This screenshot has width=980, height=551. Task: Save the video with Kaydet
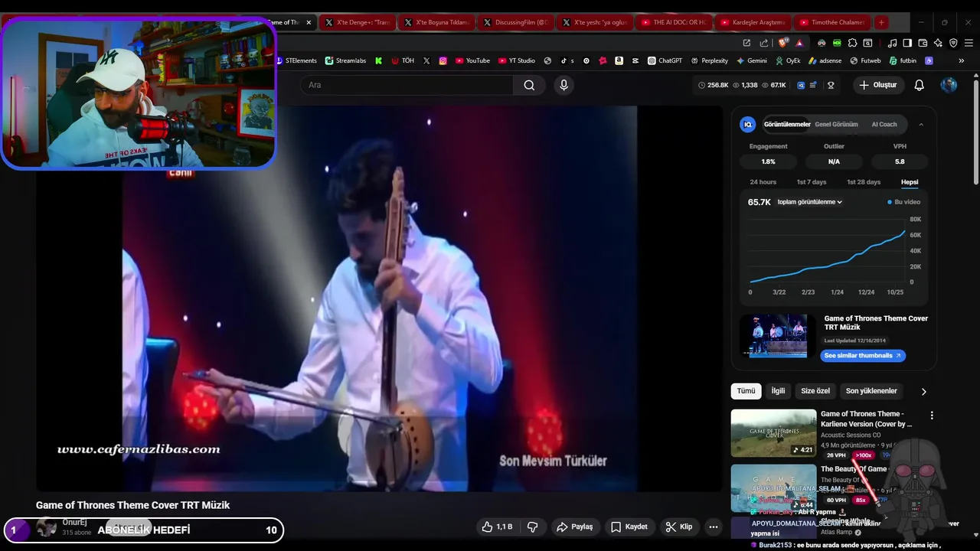[x=629, y=527]
